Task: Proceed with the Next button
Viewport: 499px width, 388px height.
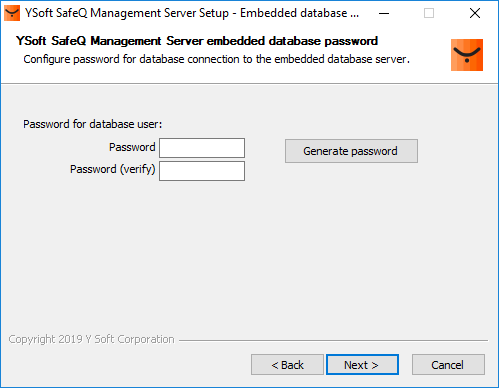Action: click(x=362, y=365)
